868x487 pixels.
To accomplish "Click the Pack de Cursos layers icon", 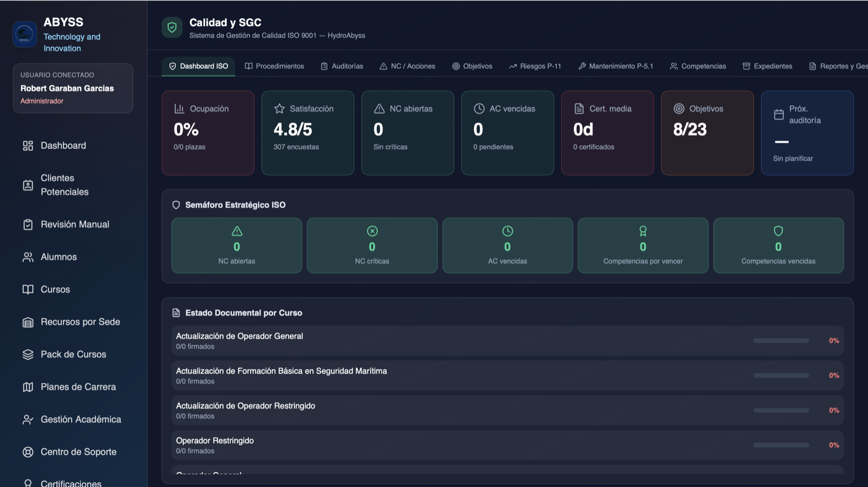I will (x=28, y=355).
